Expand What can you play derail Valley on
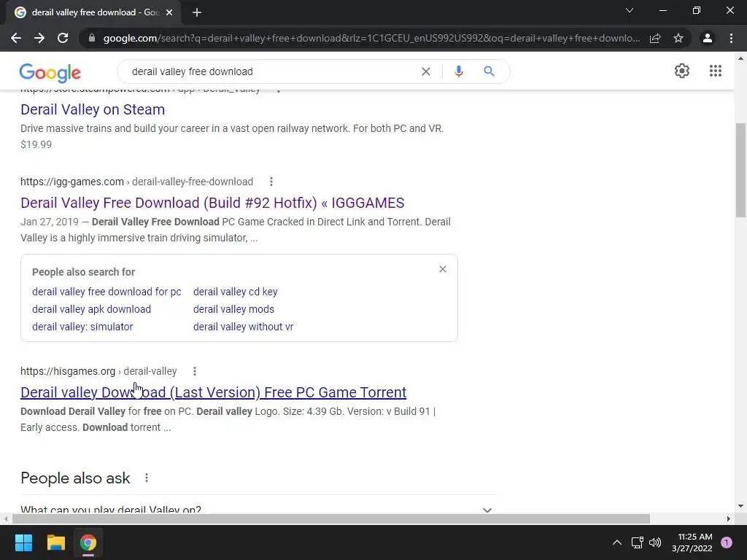 [258, 509]
